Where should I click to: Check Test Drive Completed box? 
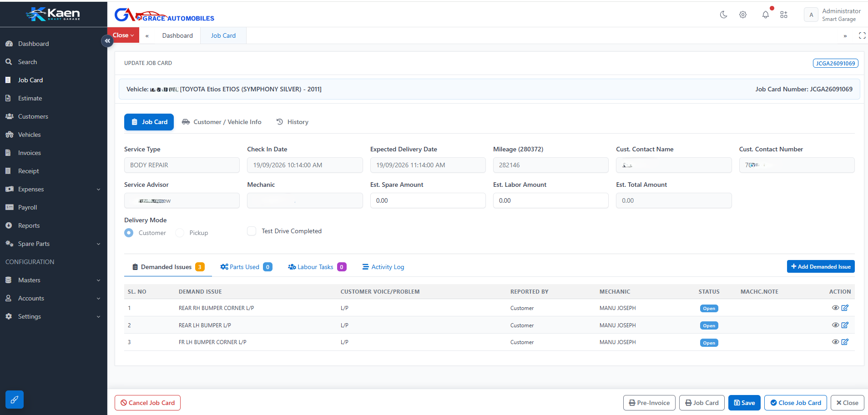click(252, 231)
